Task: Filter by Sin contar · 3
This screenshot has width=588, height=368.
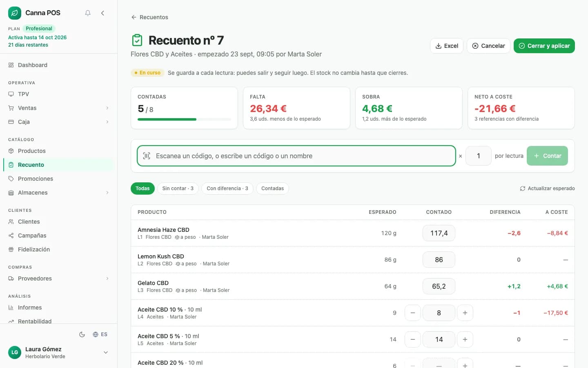Action: (178, 188)
